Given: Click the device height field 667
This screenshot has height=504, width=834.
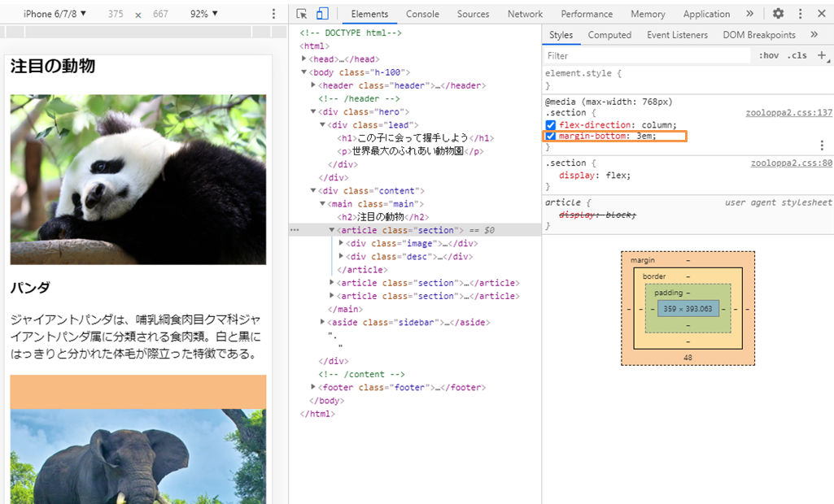Looking at the screenshot, I should pyautogui.click(x=160, y=14).
